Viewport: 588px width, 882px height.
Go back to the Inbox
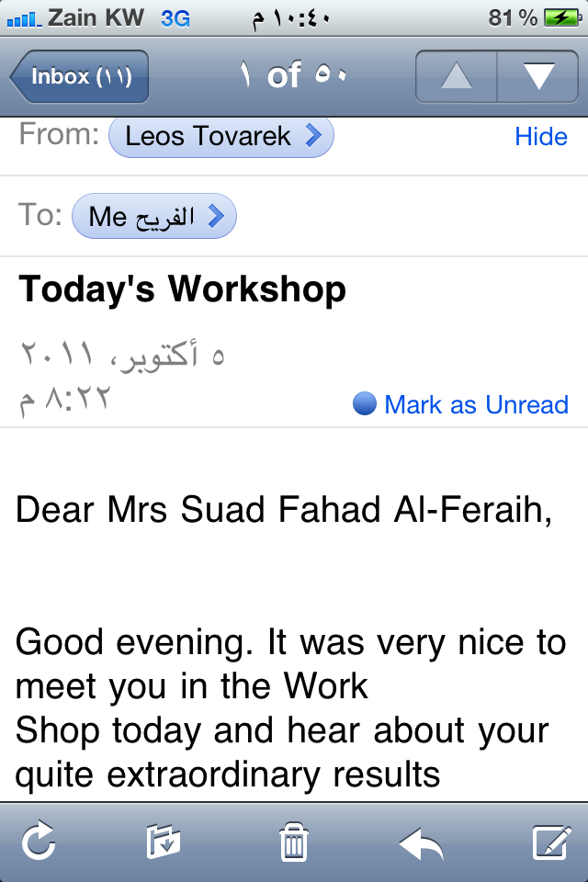(x=80, y=76)
